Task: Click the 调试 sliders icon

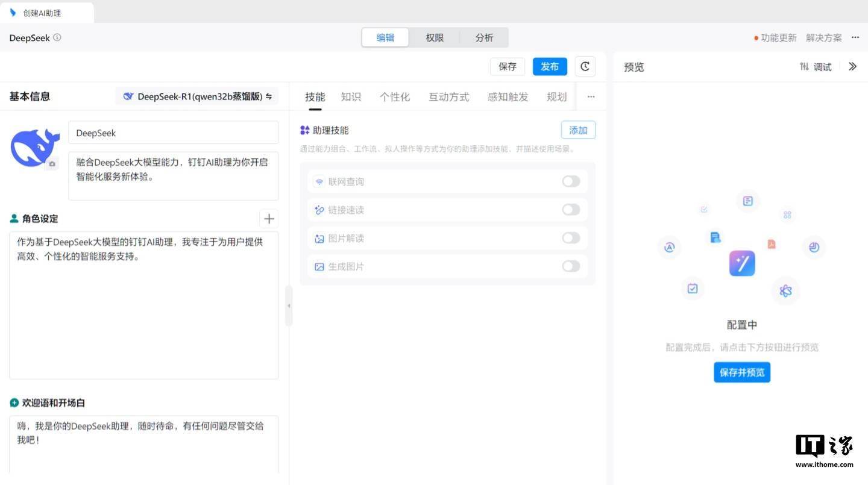Action: [804, 67]
